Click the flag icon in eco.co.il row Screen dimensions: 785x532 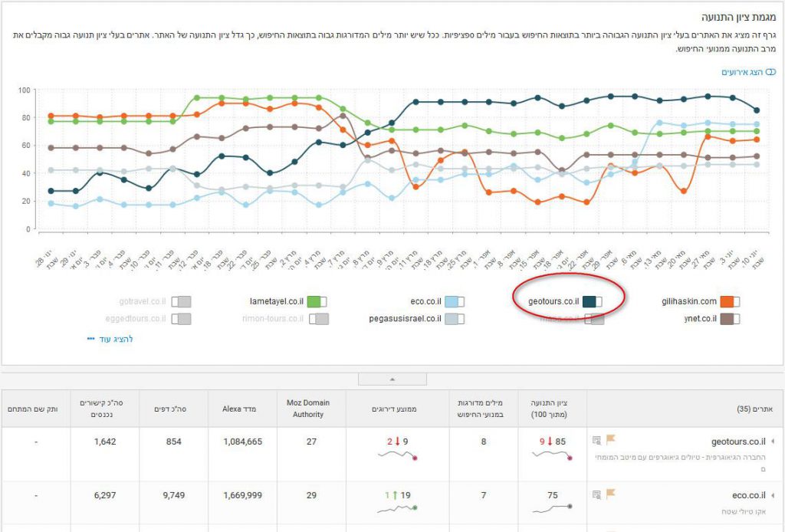(610, 494)
